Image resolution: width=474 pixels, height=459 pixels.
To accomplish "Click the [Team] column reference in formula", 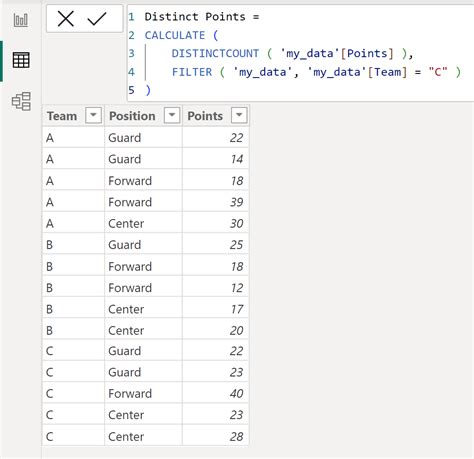I will (x=388, y=72).
